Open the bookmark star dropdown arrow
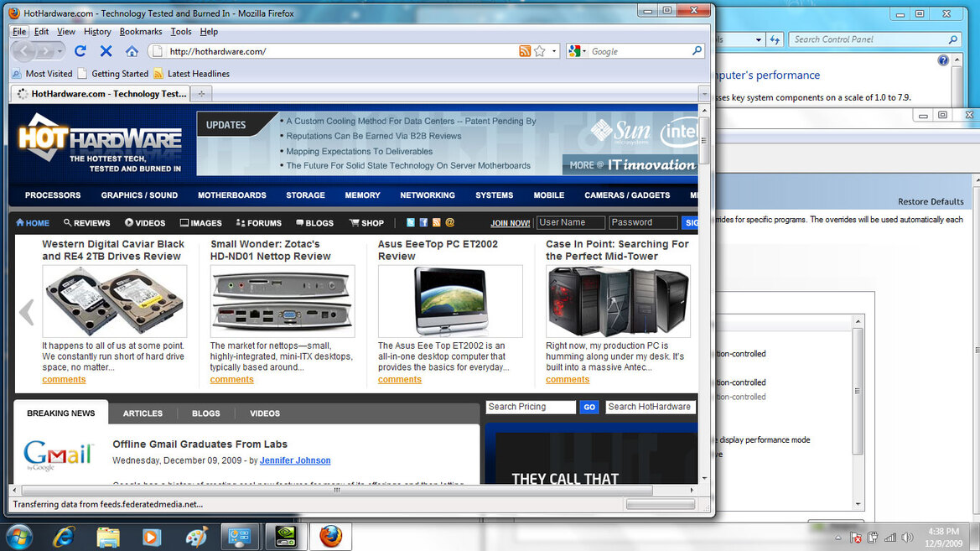 [554, 51]
